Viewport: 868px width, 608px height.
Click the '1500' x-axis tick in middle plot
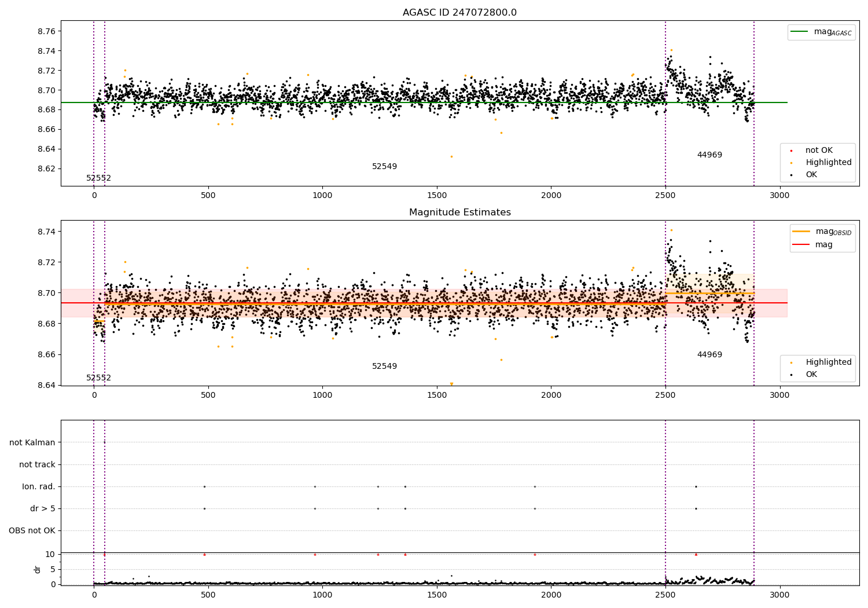point(437,395)
